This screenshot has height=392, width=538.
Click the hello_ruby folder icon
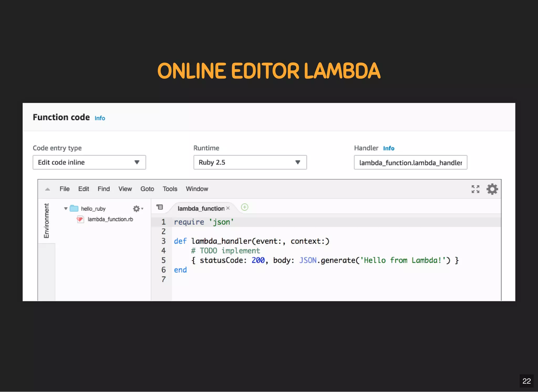tap(74, 208)
